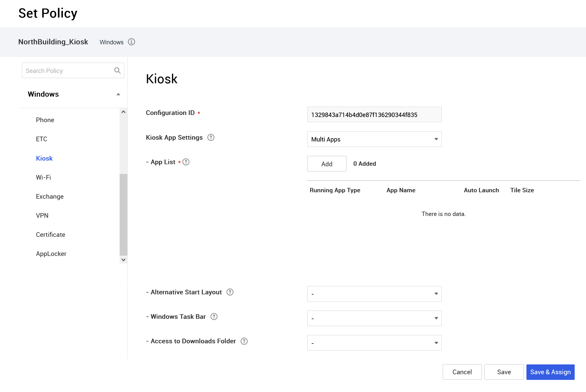This screenshot has width=586, height=392.
Task: Open help tooltip for Kiosk App Settings
Action: tap(211, 138)
